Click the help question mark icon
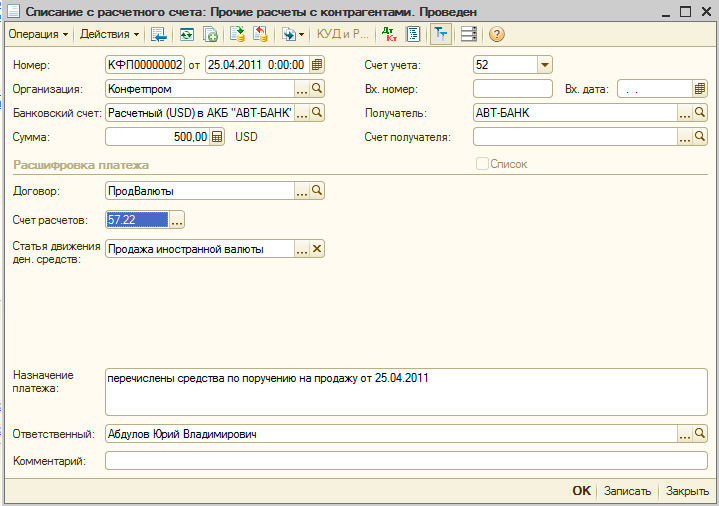This screenshot has width=719, height=506. (496, 35)
